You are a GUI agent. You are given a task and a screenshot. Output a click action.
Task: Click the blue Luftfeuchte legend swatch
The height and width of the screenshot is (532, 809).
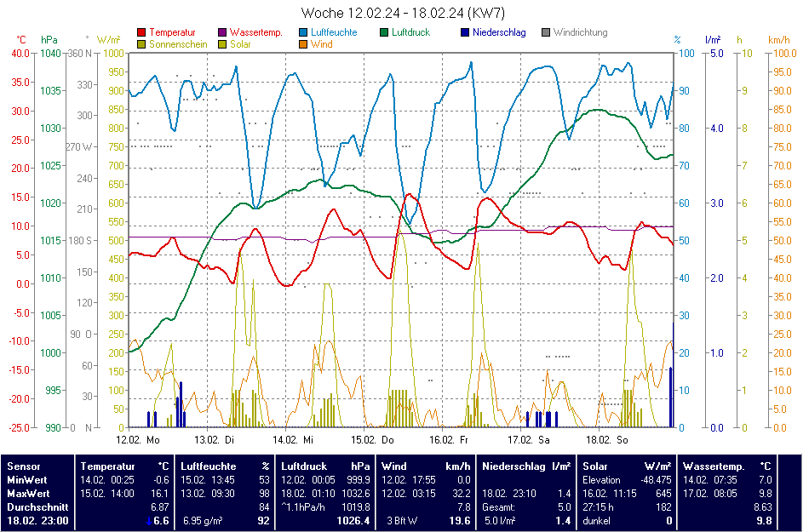tap(303, 32)
